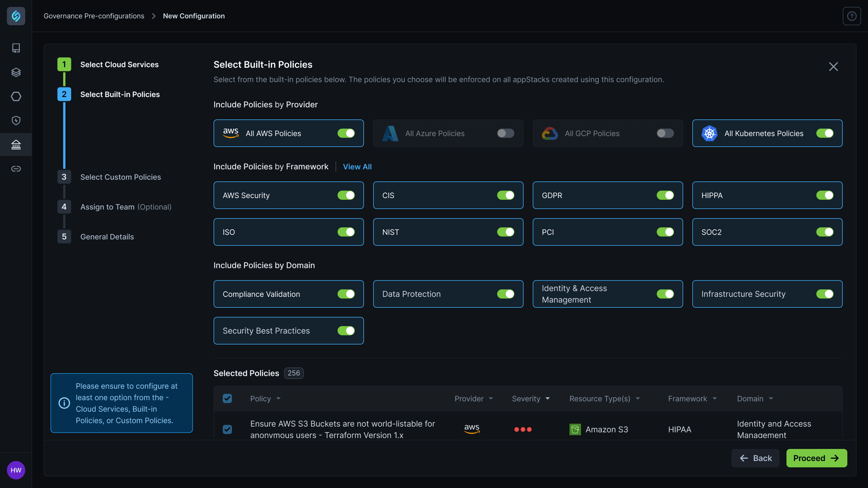Disable the All Azure Policies toggle
Viewport: 868px width, 488px height.
tap(505, 133)
